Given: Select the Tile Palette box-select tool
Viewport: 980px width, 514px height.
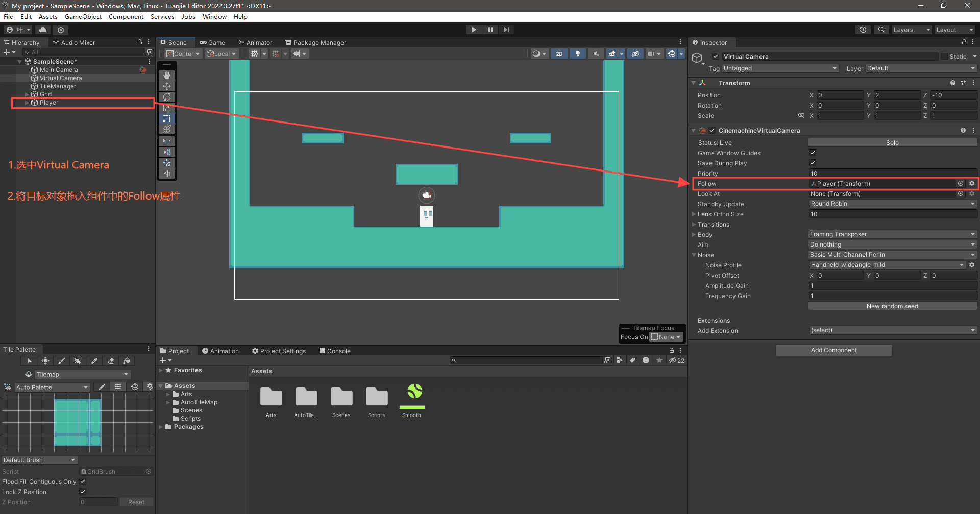Looking at the screenshot, I should coord(78,361).
